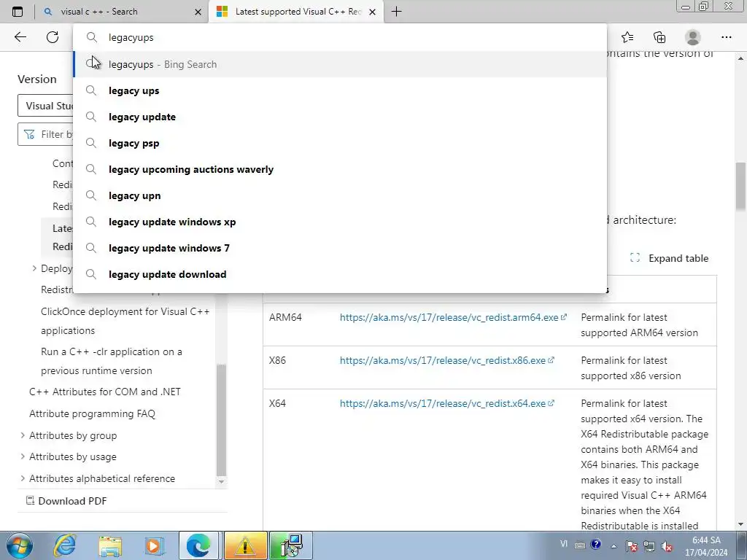Expand 'Attributes by usage' node
Image resolution: width=747 pixels, height=560 pixels.
click(23, 456)
